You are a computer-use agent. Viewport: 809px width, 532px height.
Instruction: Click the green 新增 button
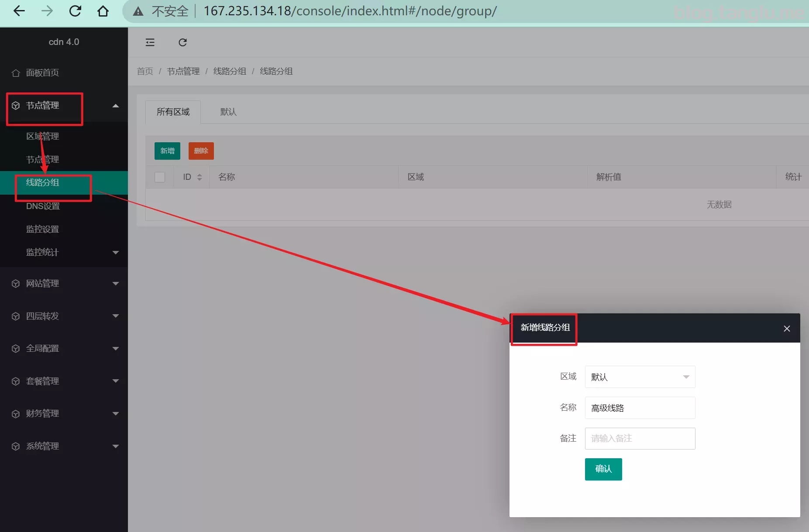pos(167,151)
